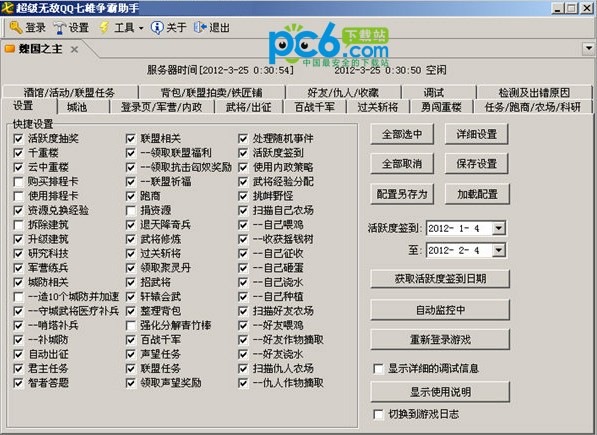Click the 重新登录游戏 button
This screenshot has width=597, height=435.
point(440,339)
